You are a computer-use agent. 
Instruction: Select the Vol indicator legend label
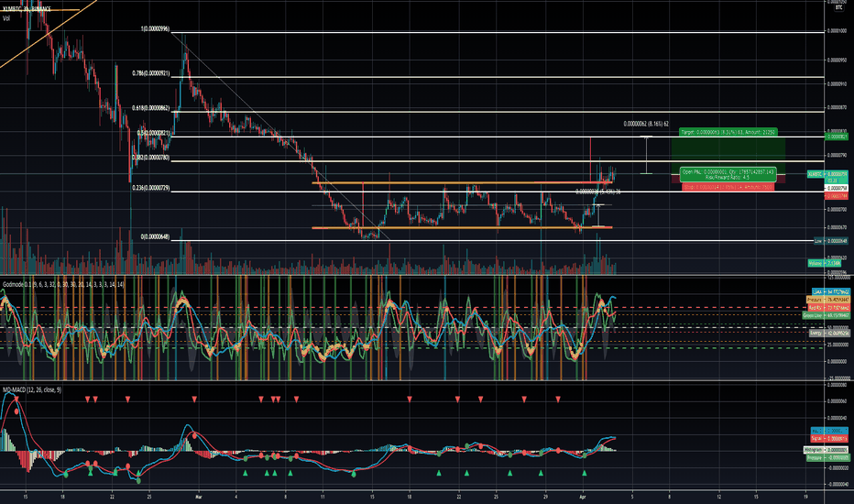click(x=6, y=18)
